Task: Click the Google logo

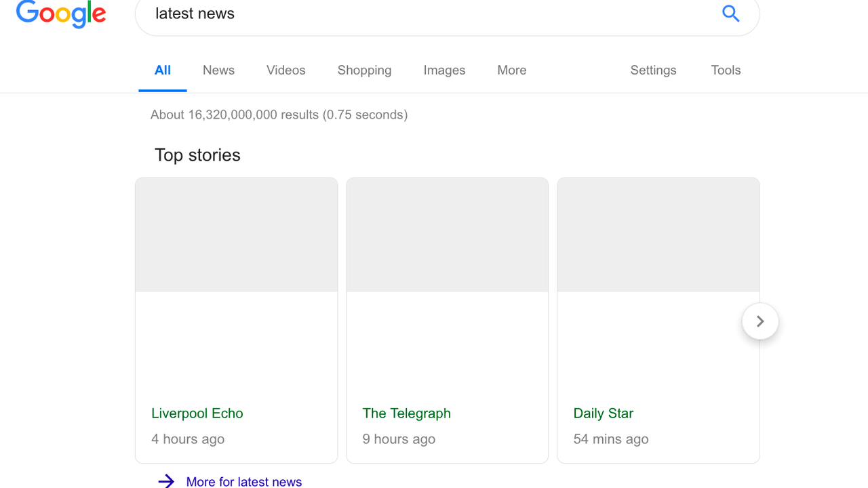Action: [x=61, y=14]
